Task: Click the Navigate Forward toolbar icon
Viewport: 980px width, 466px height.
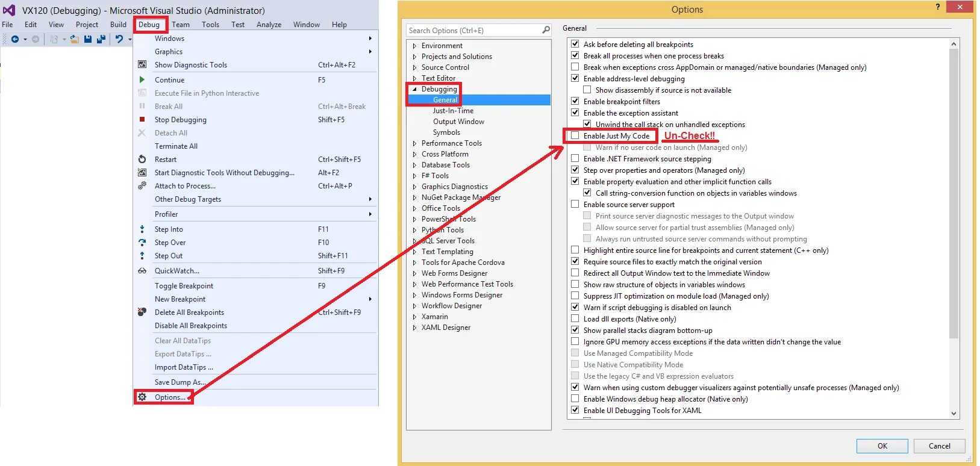Action: pos(36,39)
